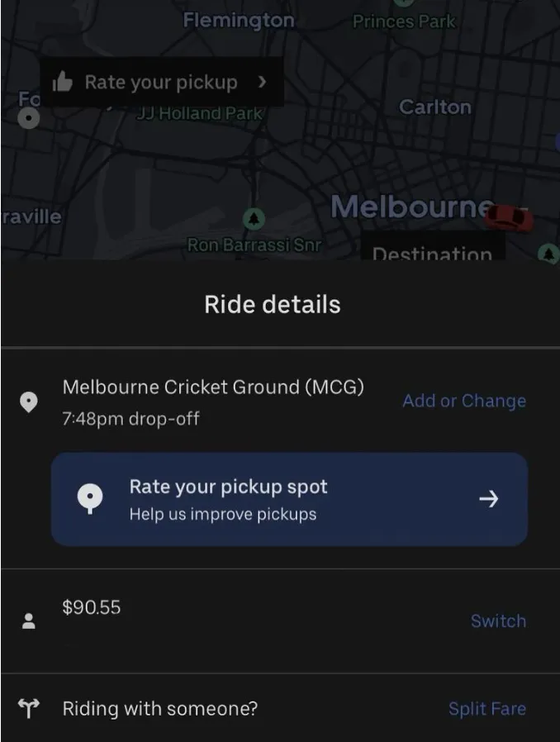560x742 pixels.
Task: Click the red car marker on map
Action: pos(510,218)
